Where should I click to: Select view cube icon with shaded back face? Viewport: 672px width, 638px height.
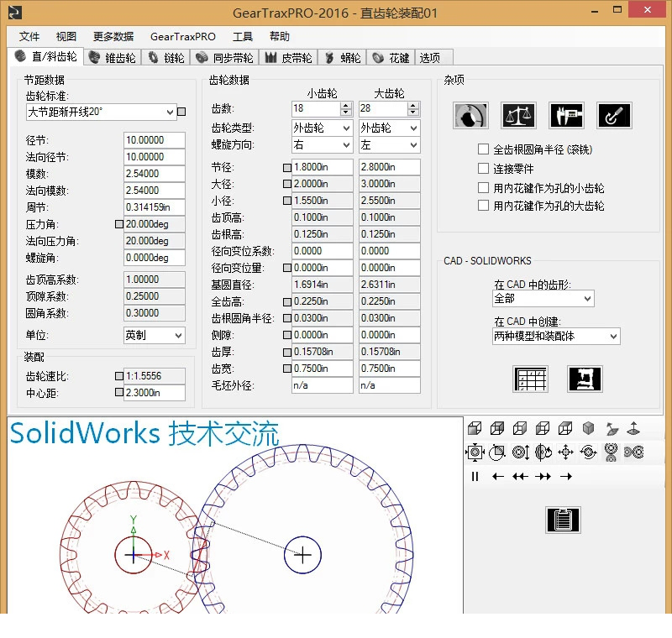pos(497,428)
